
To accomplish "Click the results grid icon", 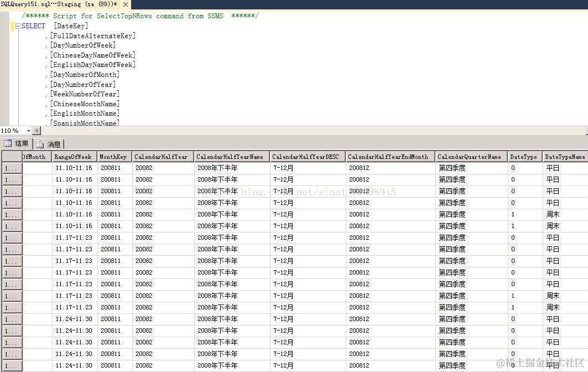I will [8, 143].
